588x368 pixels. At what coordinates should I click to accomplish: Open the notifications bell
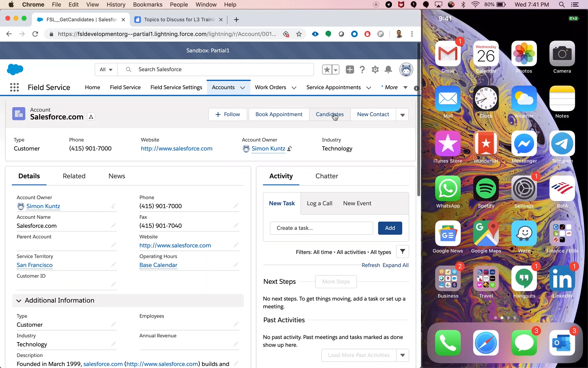pos(388,70)
